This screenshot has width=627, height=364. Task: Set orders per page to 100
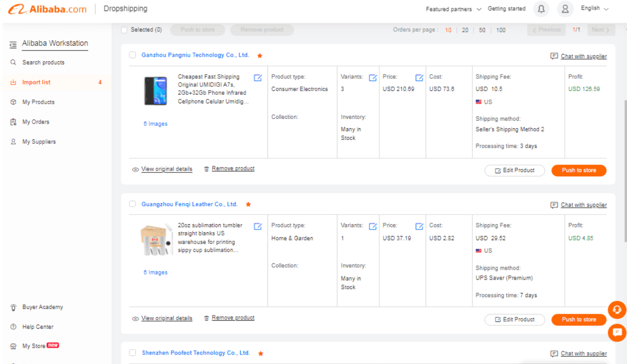(501, 30)
